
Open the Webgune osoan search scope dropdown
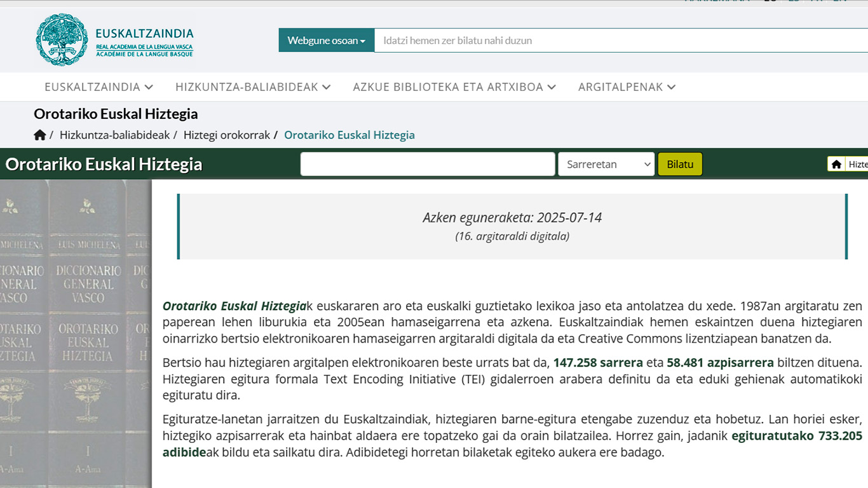(x=326, y=41)
